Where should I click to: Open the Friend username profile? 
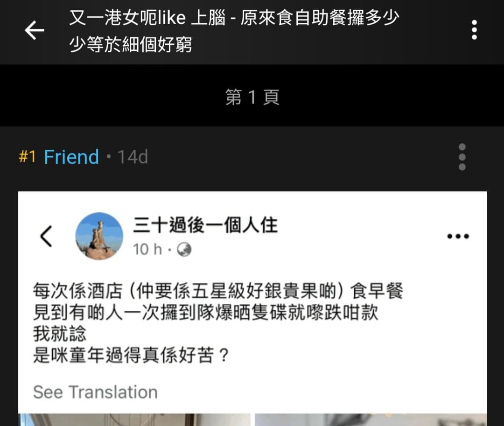click(x=71, y=157)
